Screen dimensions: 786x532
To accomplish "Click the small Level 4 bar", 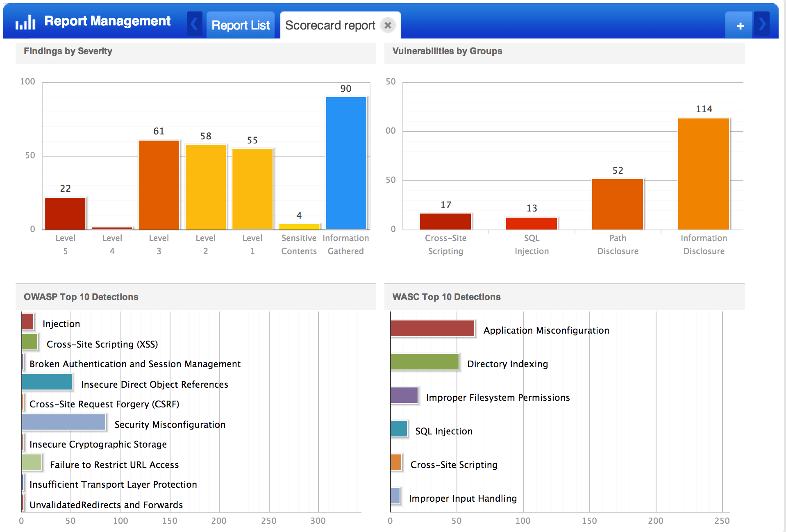I will [x=112, y=228].
